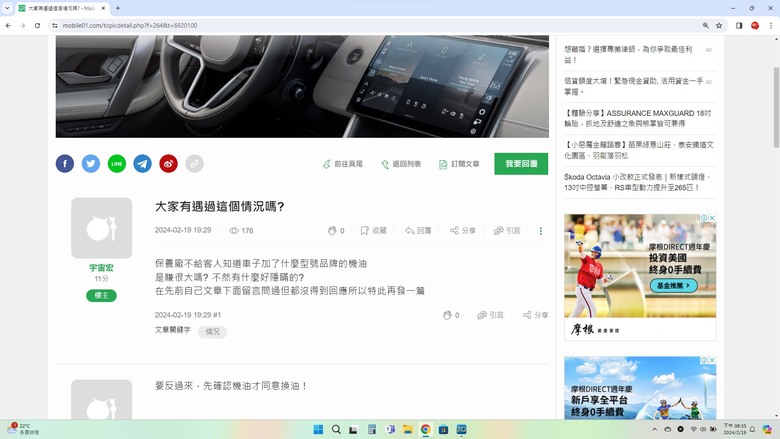Go back to list via 返回列表
780x439 pixels.
401,164
